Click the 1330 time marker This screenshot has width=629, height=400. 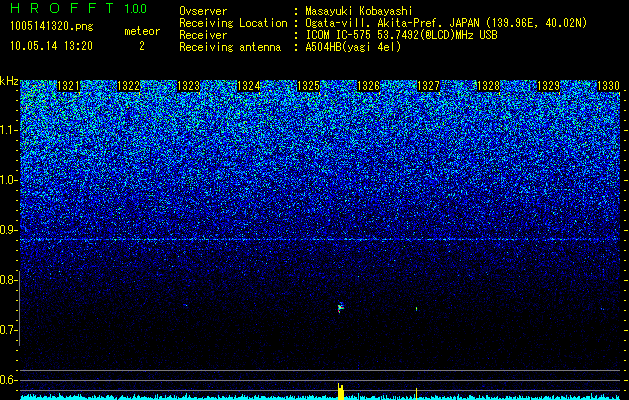point(609,86)
